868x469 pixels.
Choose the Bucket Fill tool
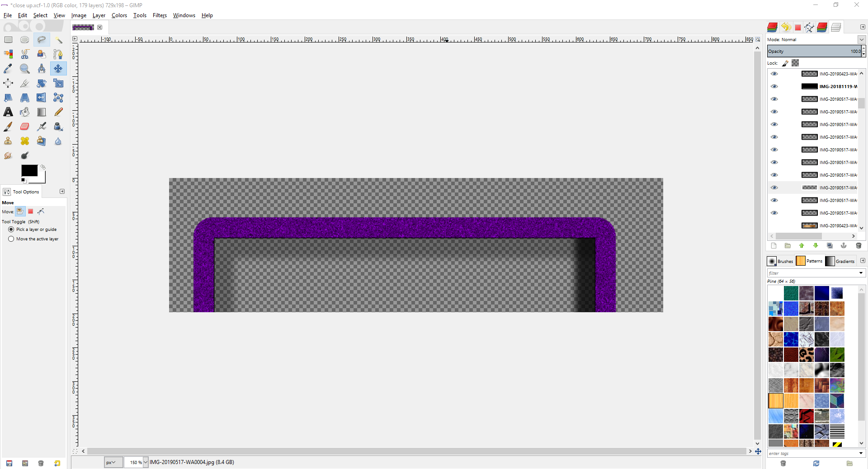(25, 112)
